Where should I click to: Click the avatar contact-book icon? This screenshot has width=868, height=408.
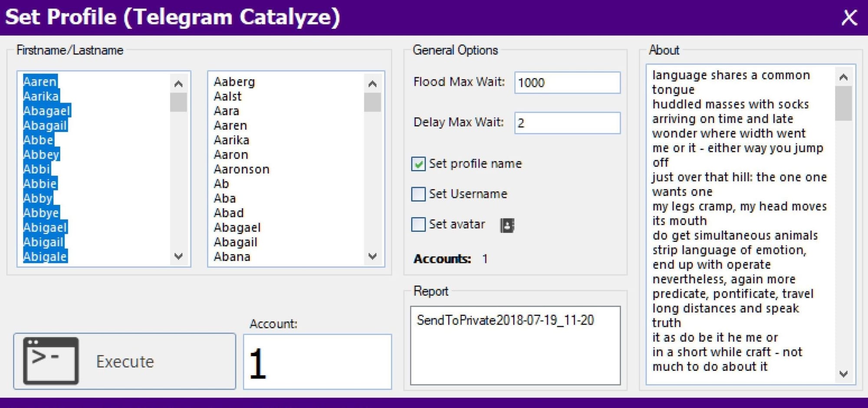(506, 225)
